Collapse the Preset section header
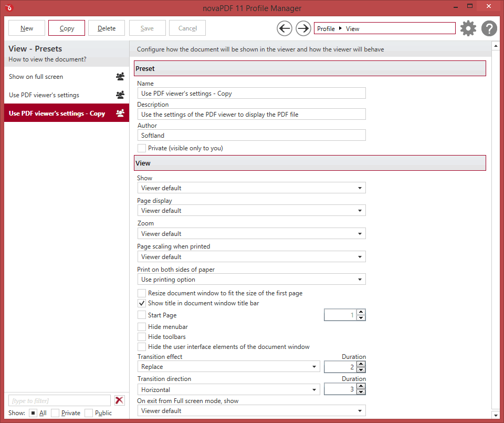Viewport: 504px width, 423px height. click(x=310, y=68)
